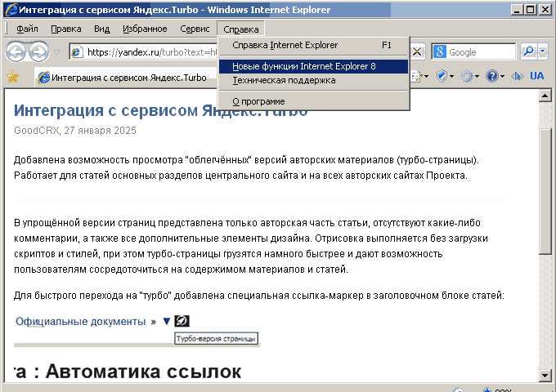
Task: Click the Google provider icon in search box
Action: [x=439, y=52]
